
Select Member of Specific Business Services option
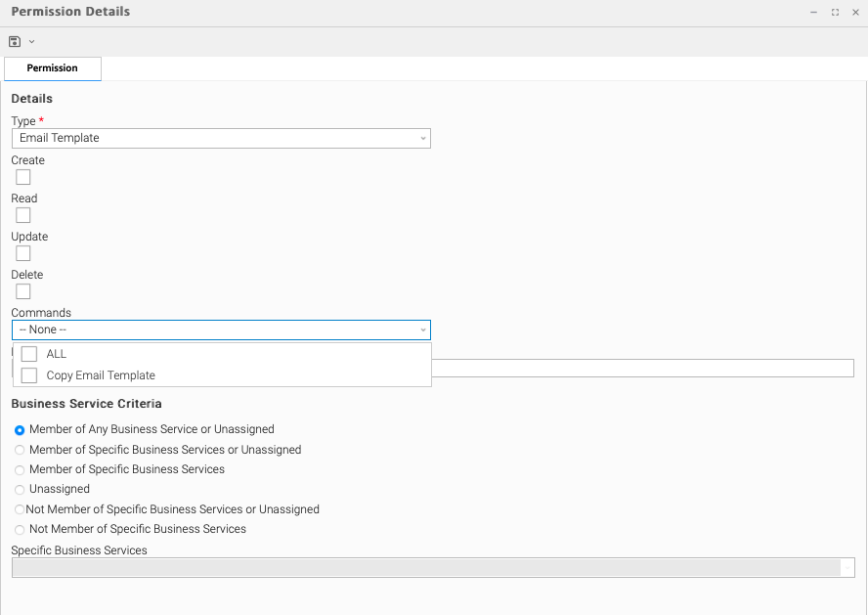(20, 470)
